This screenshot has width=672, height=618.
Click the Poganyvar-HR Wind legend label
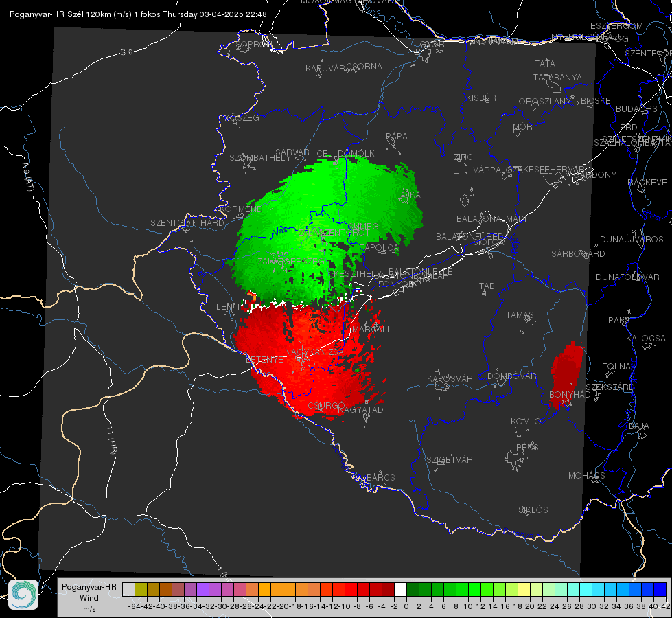(89, 597)
